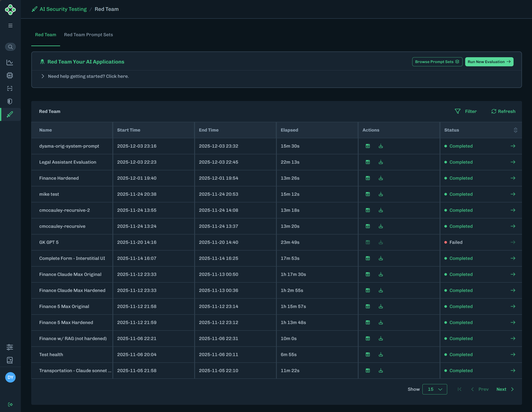Viewport: 532px width, 412px height.
Task: Toggle the hamburger menu to expand sidebar
Action: pos(10,26)
